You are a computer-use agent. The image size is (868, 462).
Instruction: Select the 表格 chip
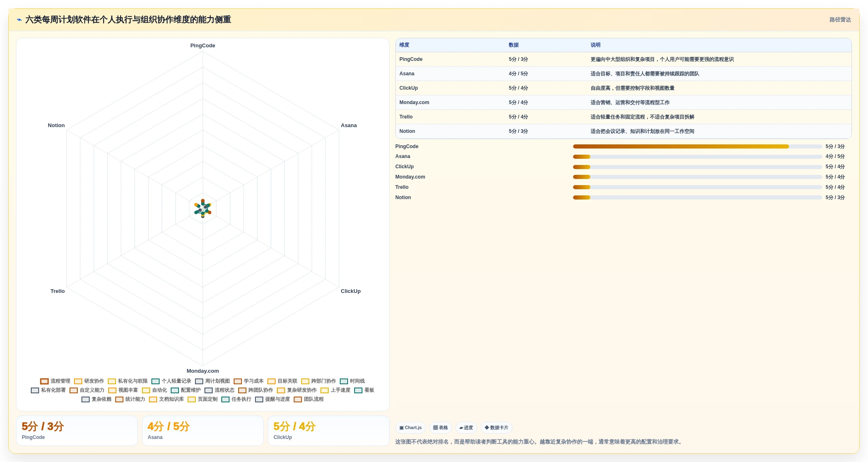(x=440, y=428)
